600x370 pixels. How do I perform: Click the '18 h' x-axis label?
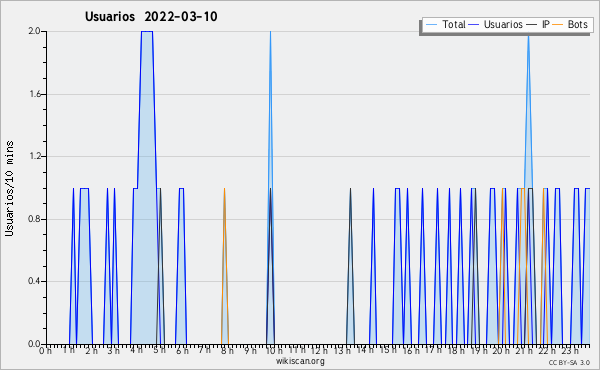click(x=456, y=351)
